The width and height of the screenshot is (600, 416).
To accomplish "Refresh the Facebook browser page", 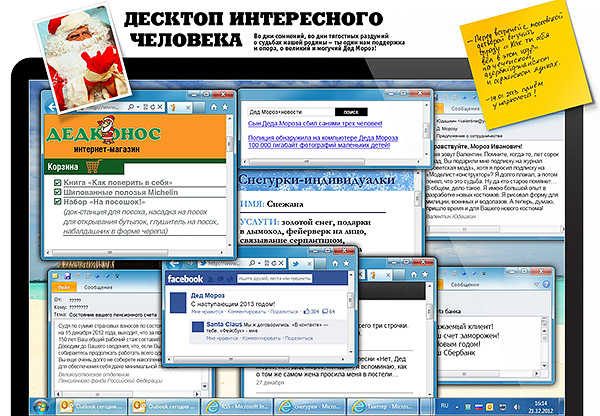I will click(274, 263).
